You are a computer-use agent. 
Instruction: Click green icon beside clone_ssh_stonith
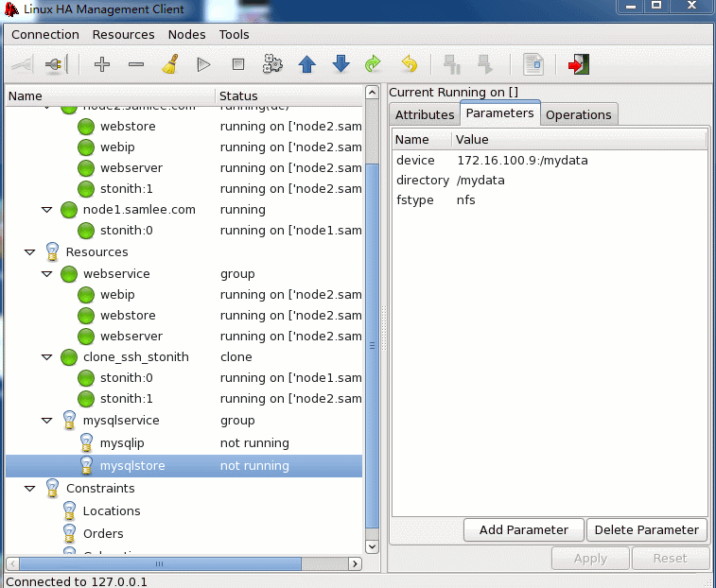(69, 357)
